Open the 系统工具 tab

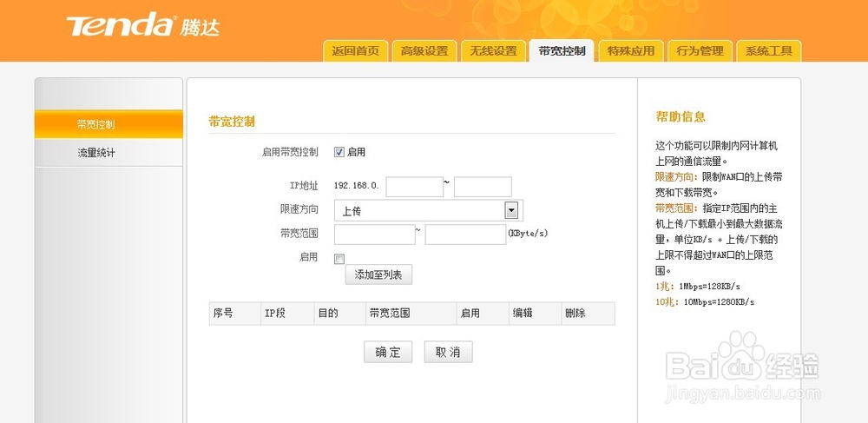pos(768,51)
